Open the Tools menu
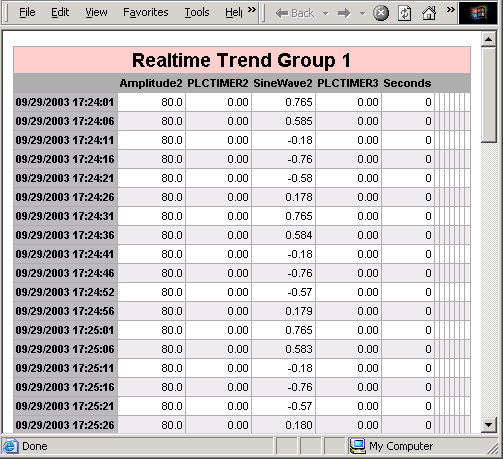Image resolution: width=503 pixels, height=459 pixels. (x=197, y=13)
